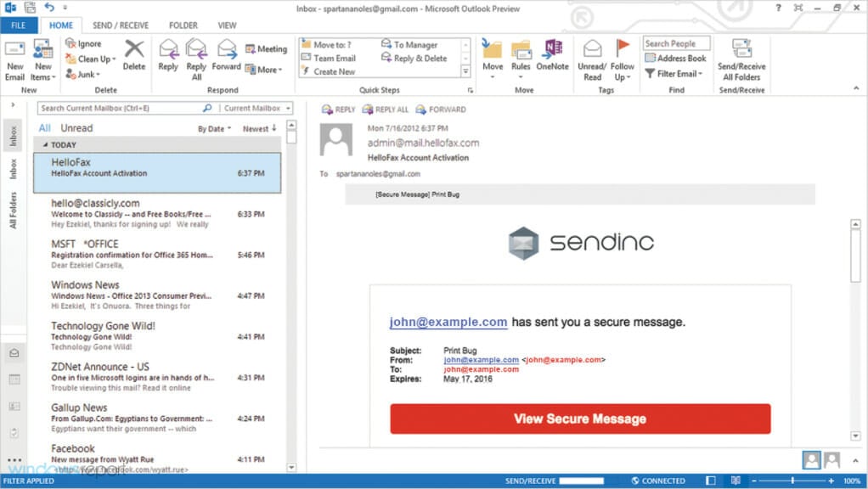Click the ribbon Reply icon
Viewport: 868px width, 489px height.
[168, 49]
